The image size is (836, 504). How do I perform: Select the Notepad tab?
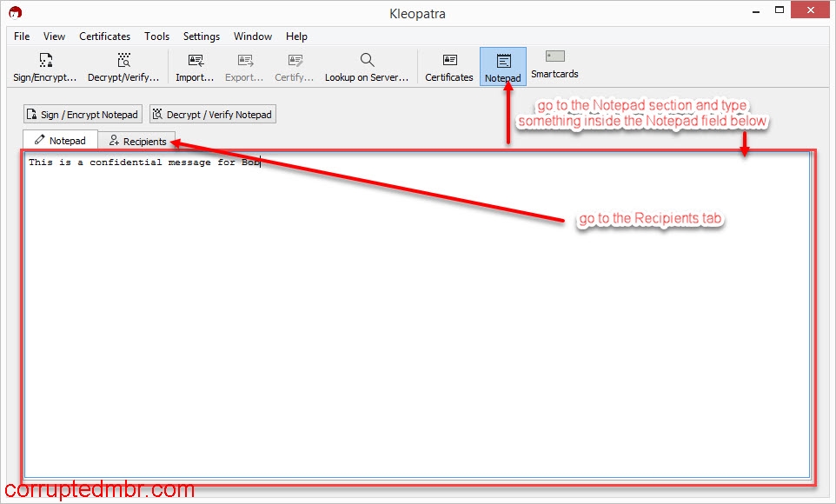coord(60,140)
